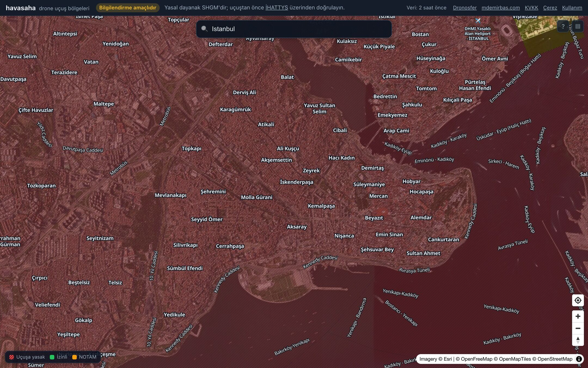
Task: Toggle the map attribution info icon
Action: pos(579,359)
